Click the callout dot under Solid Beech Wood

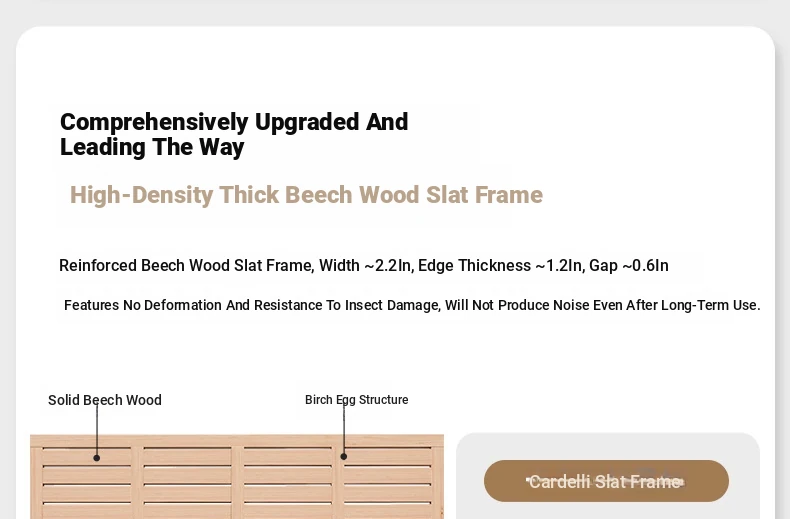tap(97, 458)
